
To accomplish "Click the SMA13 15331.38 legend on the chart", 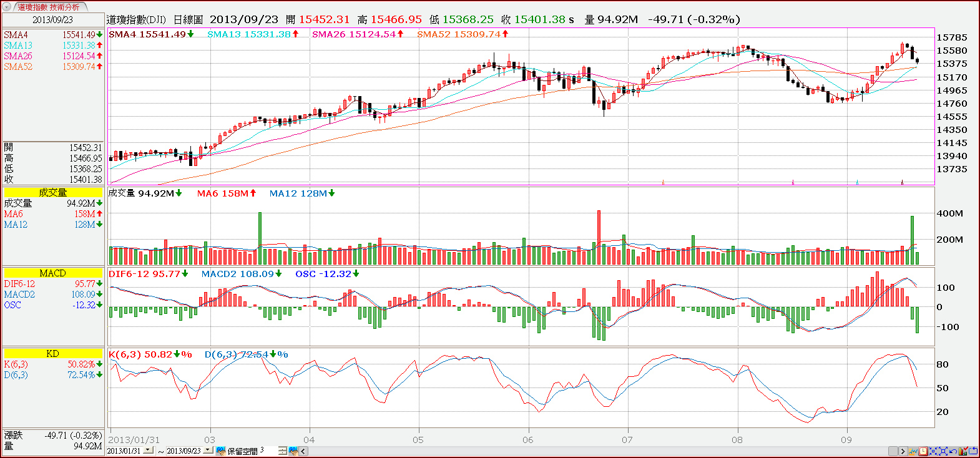I will coord(253,34).
